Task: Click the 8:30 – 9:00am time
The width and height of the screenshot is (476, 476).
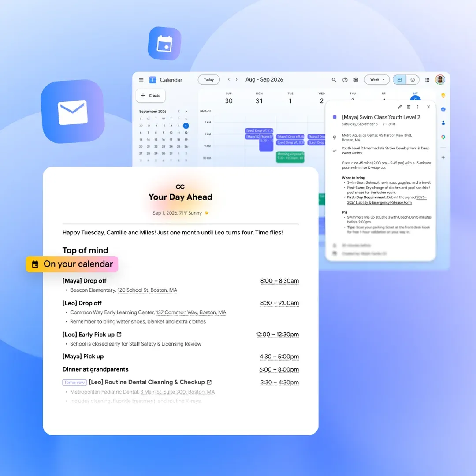Action: point(279,303)
